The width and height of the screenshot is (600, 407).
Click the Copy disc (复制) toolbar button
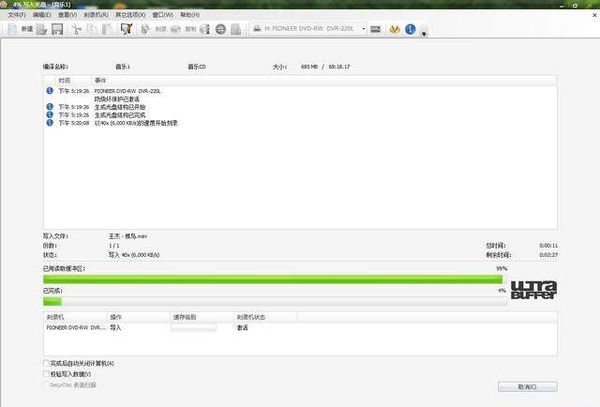pyautogui.click(x=186, y=30)
